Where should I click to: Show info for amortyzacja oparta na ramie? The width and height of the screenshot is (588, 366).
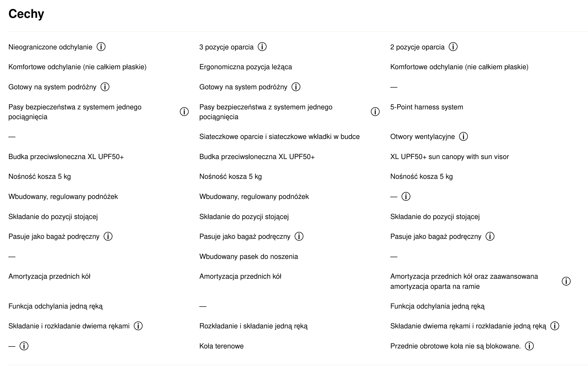566,281
